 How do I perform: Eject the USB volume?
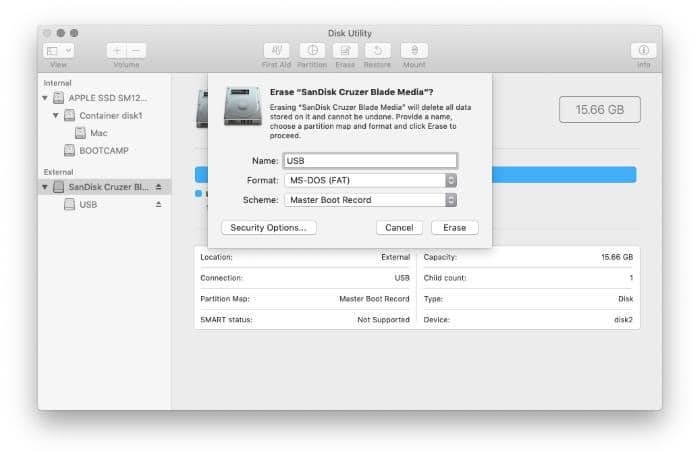pos(158,205)
